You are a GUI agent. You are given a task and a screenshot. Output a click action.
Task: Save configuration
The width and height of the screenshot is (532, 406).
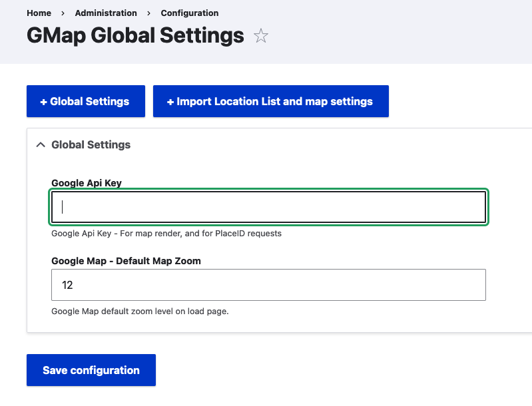91,370
